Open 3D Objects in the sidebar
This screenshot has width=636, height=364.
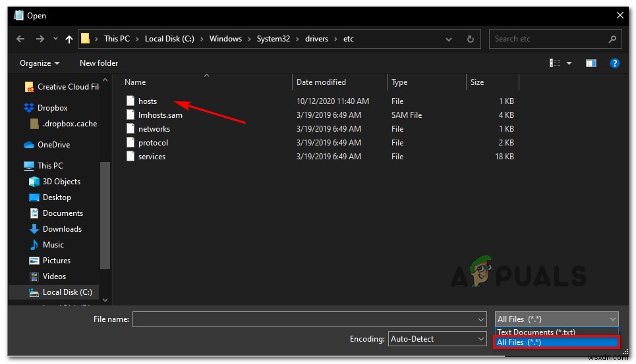(55, 182)
